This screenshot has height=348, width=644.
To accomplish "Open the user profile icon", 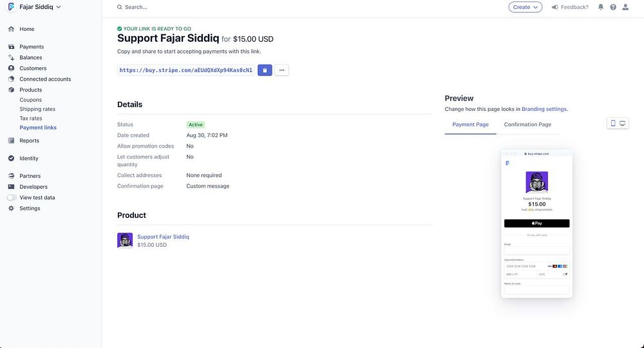I will tap(625, 7).
